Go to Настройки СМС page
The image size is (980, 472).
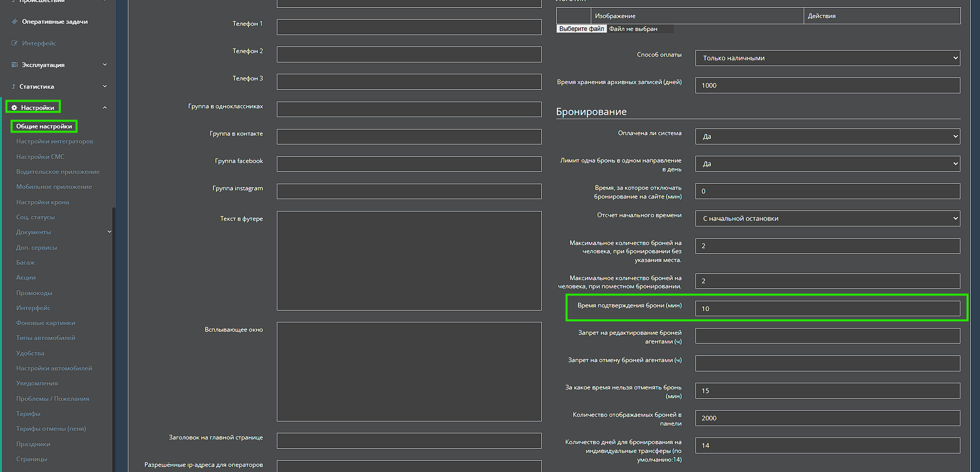pyautogui.click(x=40, y=157)
